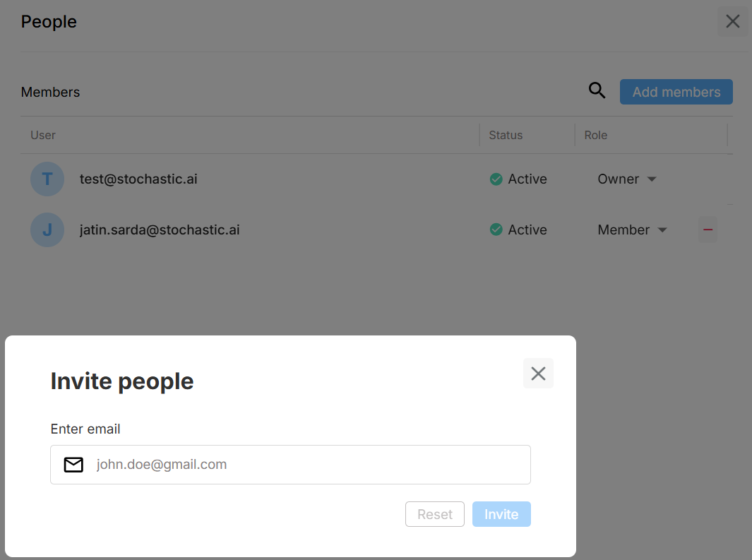
Task: Click the T avatar for test@stochastic.ai
Action: (47, 179)
